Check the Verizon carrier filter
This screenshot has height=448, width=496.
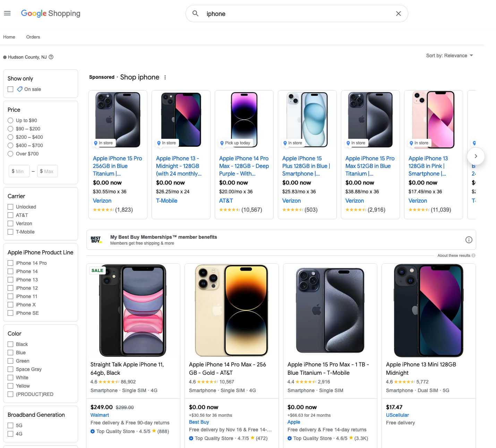[10, 223]
